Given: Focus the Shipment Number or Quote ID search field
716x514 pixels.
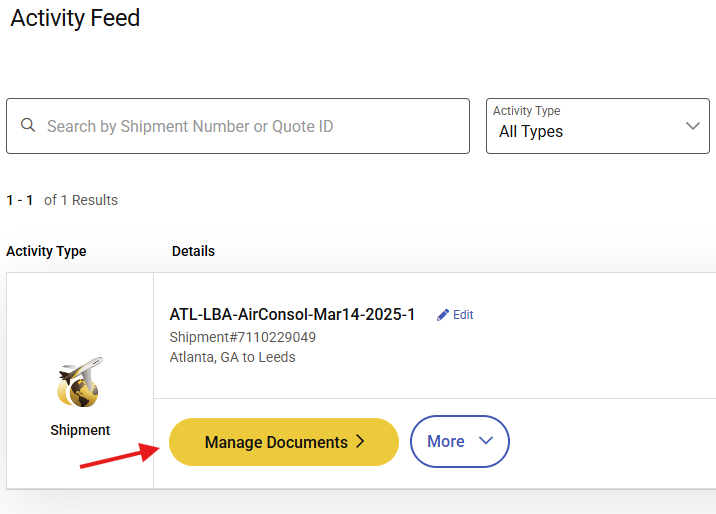Looking at the screenshot, I should coord(250,126).
